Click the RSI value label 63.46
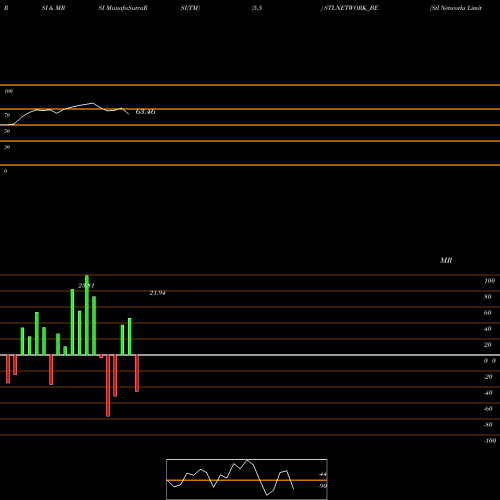This screenshot has width=500, height=500. coord(145,112)
